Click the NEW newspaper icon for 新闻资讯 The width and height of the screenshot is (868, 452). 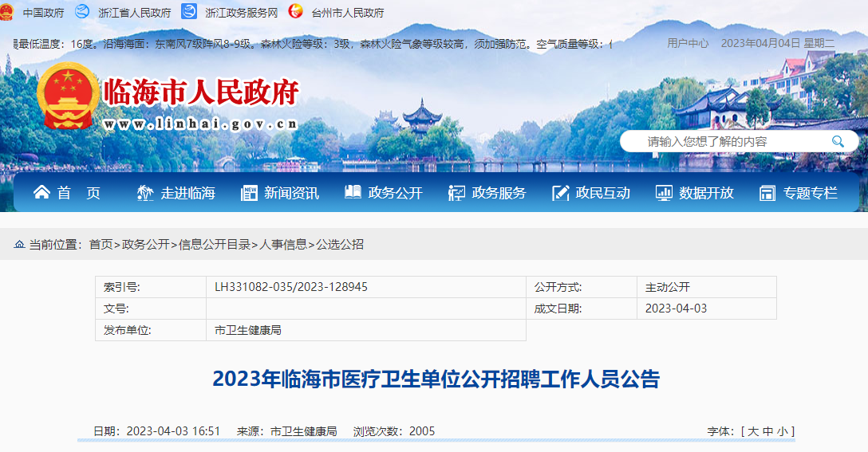coord(249,193)
